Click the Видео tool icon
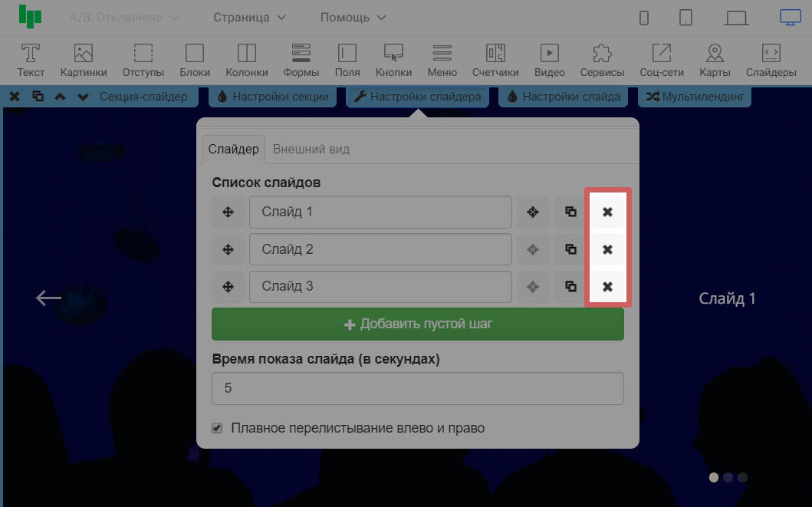The height and width of the screenshot is (507, 812). tap(549, 60)
